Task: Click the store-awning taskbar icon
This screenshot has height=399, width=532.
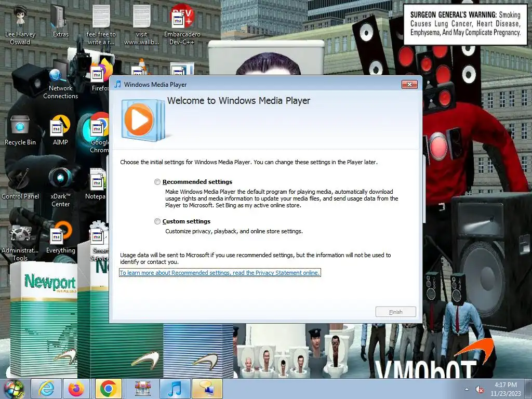Action: [143, 389]
